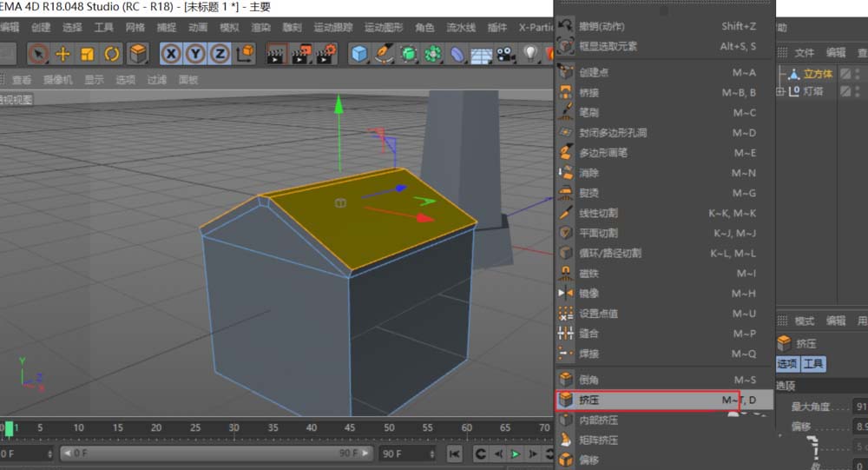Play the animation forward

tap(516, 453)
